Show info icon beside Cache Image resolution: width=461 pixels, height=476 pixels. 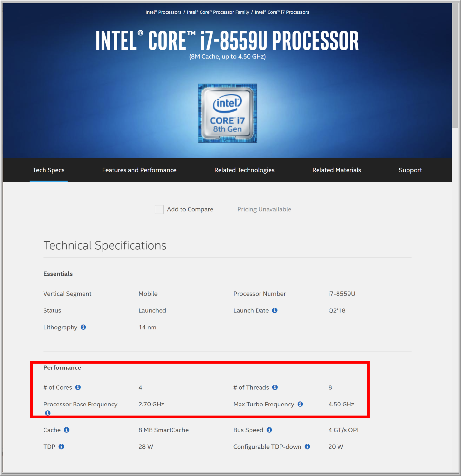click(x=67, y=430)
